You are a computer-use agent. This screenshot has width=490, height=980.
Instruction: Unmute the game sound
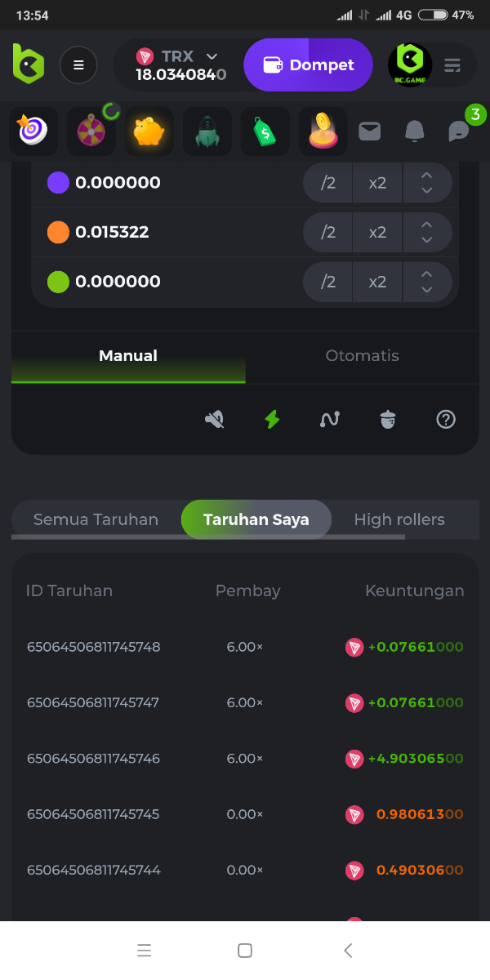coord(214,420)
